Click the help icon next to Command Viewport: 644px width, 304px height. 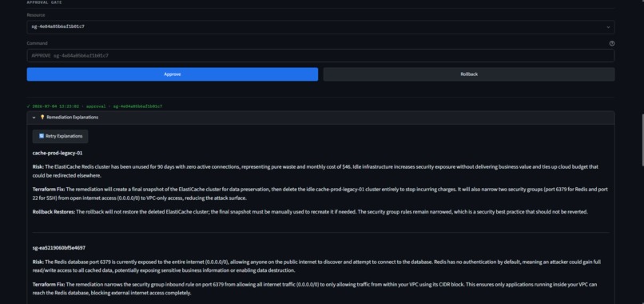click(x=612, y=43)
